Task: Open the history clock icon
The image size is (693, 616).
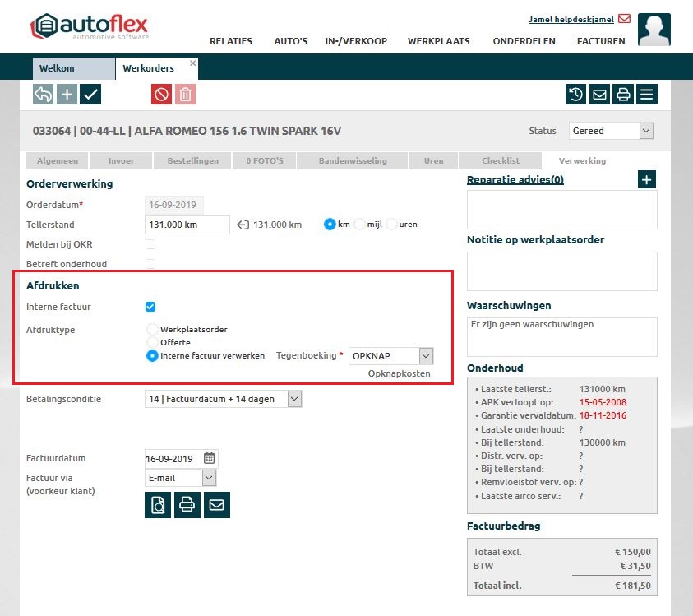Action: pos(576,95)
